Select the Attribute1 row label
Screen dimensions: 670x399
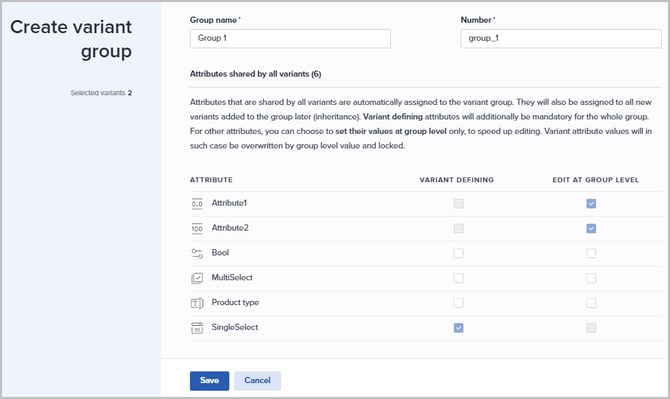coord(229,203)
